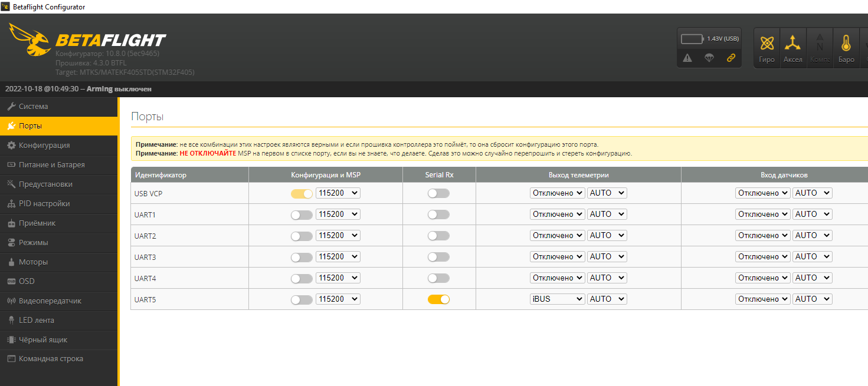Click the antenna icon beside Видеопередатчик
This screenshot has width=868, height=386.
[11, 301]
